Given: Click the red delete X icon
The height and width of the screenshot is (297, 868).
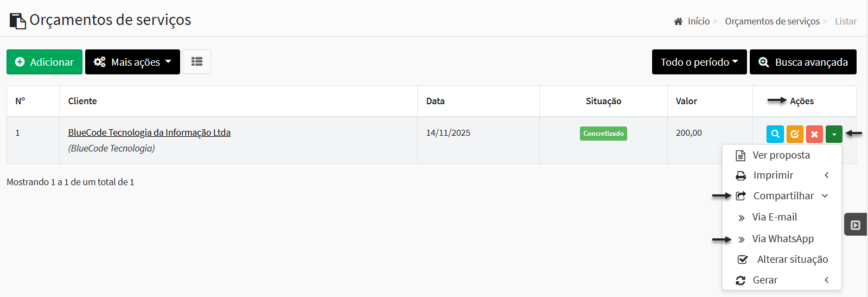Looking at the screenshot, I should (x=814, y=134).
